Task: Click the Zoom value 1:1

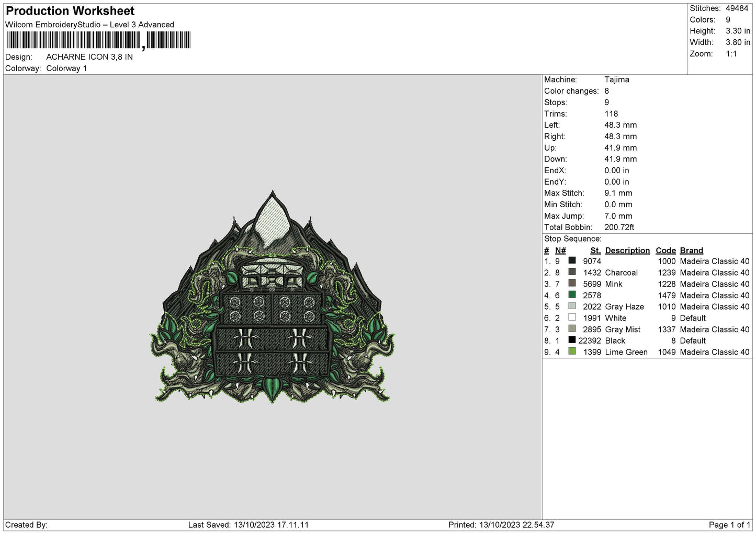Action: tap(731, 54)
